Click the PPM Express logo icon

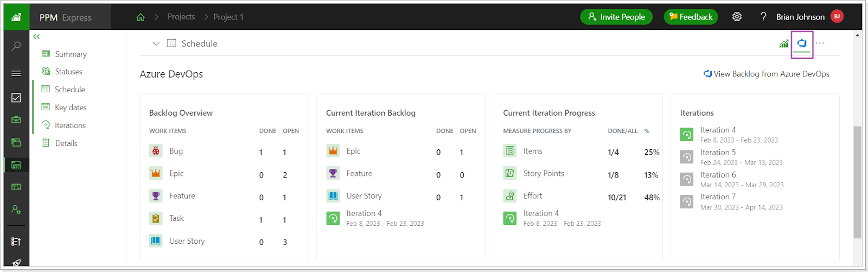coord(16,17)
